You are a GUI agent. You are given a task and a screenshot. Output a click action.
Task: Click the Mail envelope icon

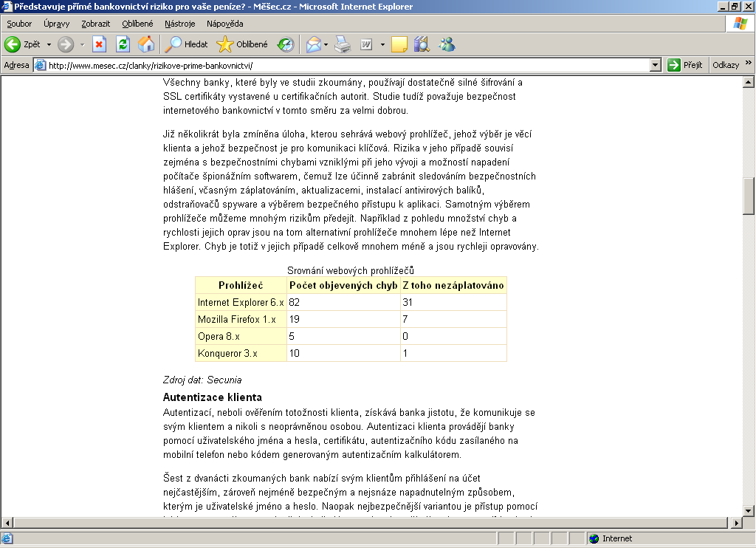313,44
